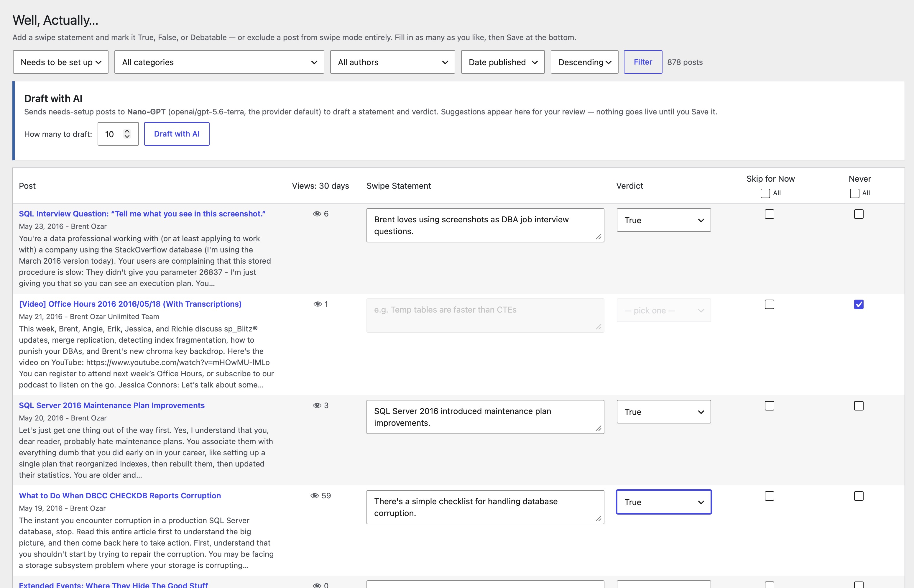This screenshot has height=588, width=914.
Task: Click the 'Well, Actually...' page title
Action: pos(55,20)
